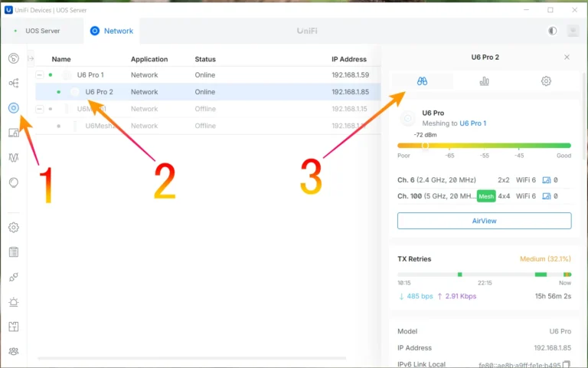Click the Ch. 100 (5 GHz) channel text
The image size is (588, 368).
pyautogui.click(x=437, y=196)
